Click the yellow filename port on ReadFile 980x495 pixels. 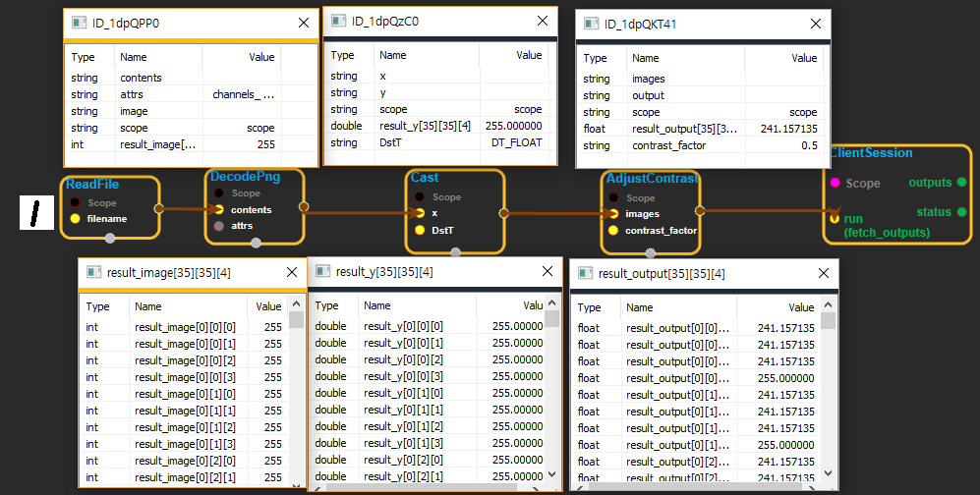[75, 218]
